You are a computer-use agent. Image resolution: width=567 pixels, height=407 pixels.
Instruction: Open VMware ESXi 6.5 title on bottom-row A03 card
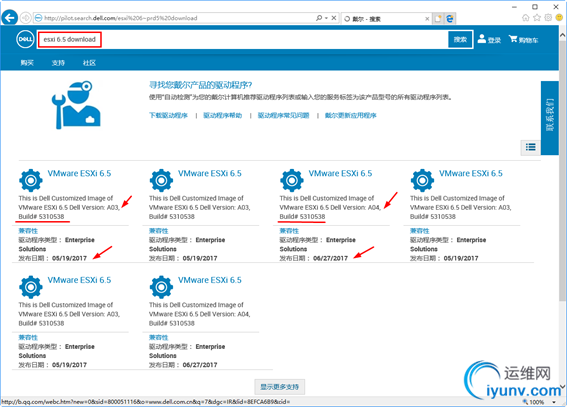[x=79, y=280]
